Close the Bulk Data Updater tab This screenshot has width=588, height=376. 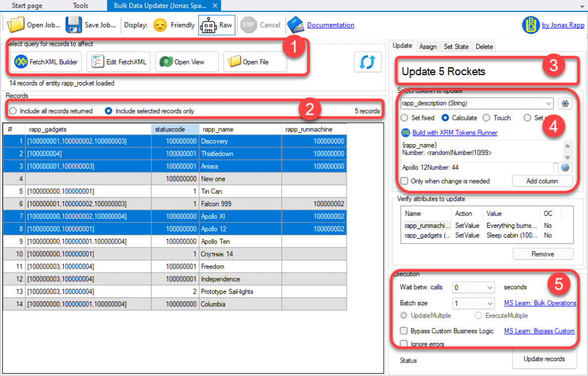(215, 6)
